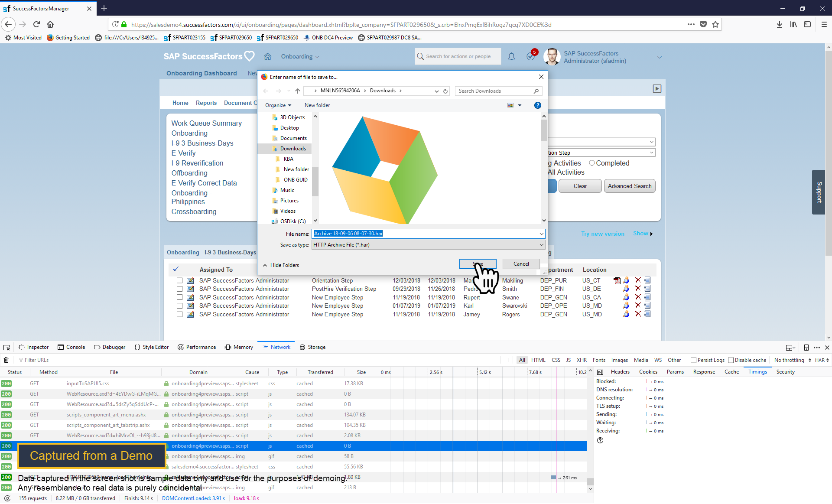
Task: Open the Response tab in details
Action: click(704, 372)
